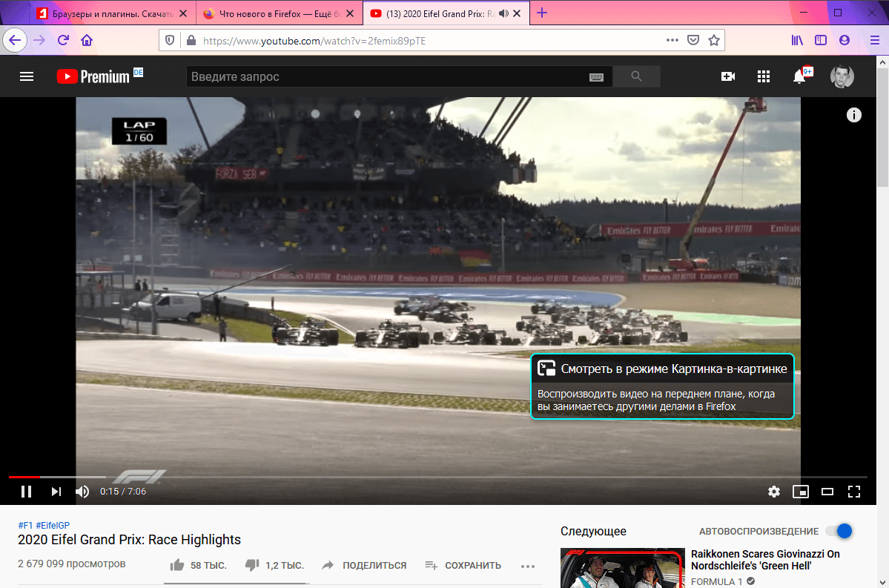
Task: Click the СОХРАНИТЬ save button
Action: [x=463, y=565]
